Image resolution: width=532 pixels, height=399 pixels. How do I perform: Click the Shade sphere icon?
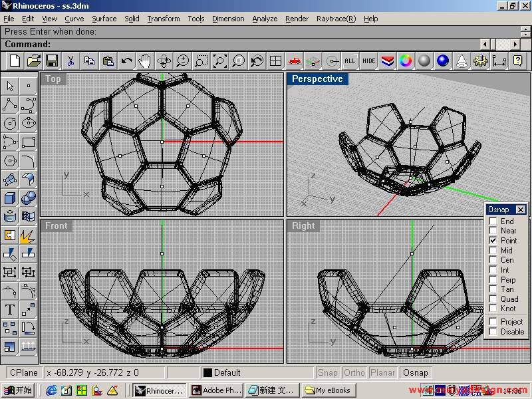point(424,61)
